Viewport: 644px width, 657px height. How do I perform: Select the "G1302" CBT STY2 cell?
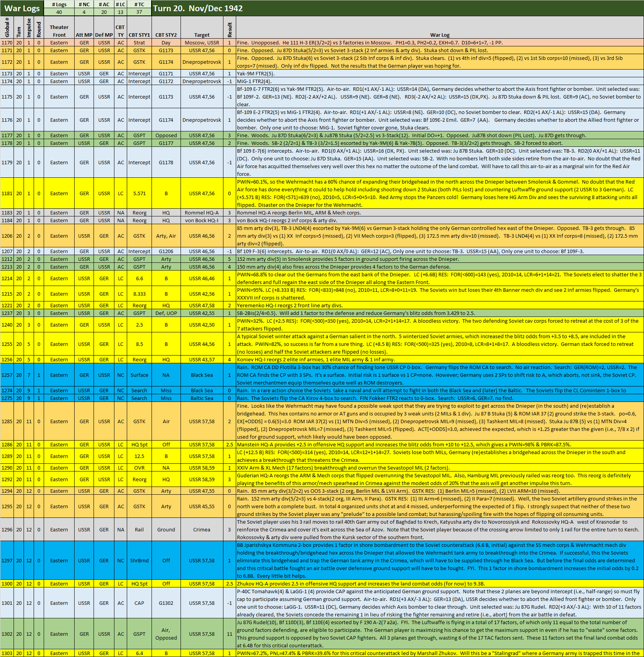[x=166, y=603]
